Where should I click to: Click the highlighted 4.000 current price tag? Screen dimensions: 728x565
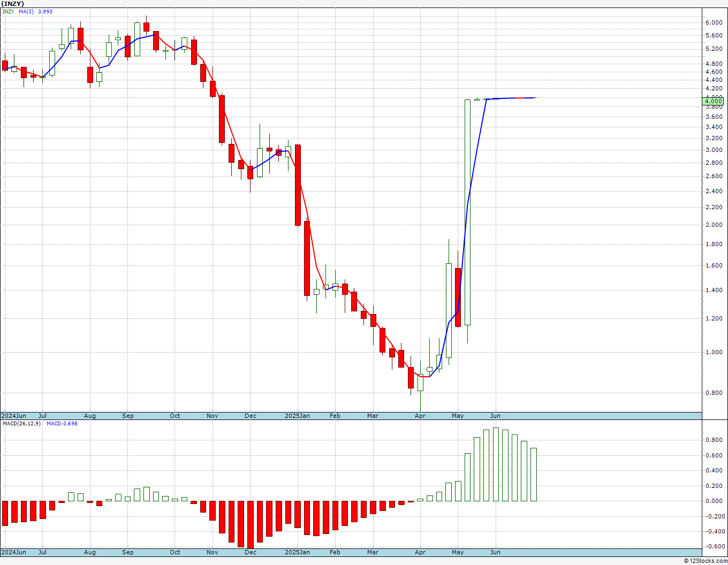pyautogui.click(x=714, y=101)
